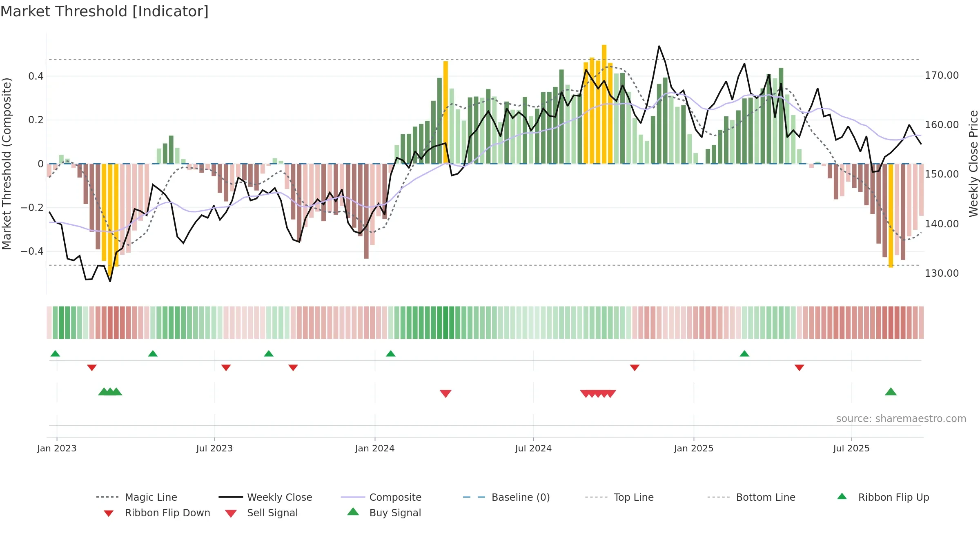Screen dimensions: 980x551
Task: Toggle the Top Line legend entry
Action: coord(619,497)
